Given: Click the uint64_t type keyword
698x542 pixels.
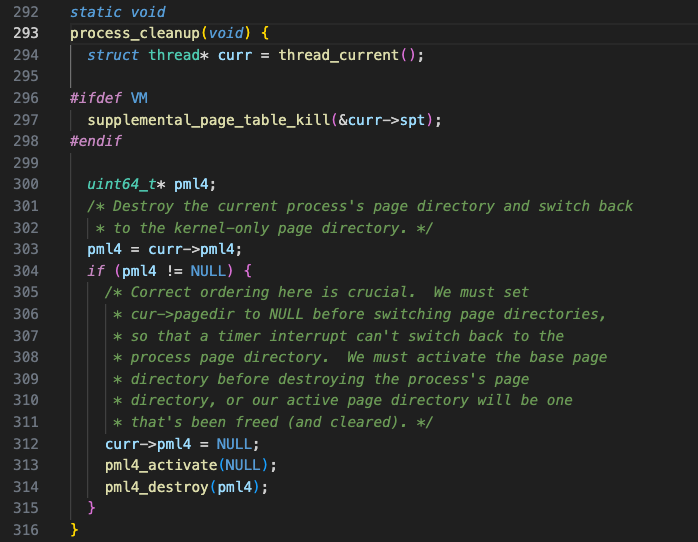Looking at the screenshot, I should (122, 184).
